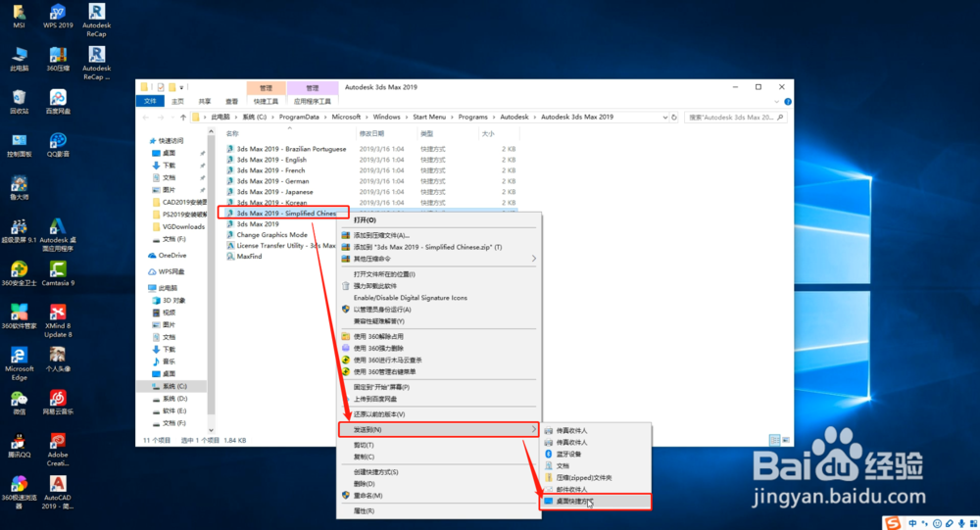The width and height of the screenshot is (980, 530).
Task: Click ProgramData in address breadcrumb
Action: (x=299, y=117)
